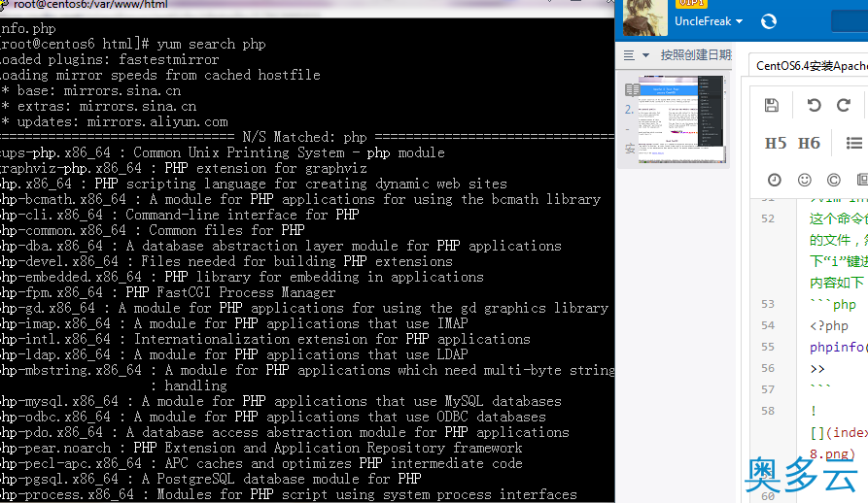Click the green 这个命令 text in editor
This screenshot has width=868, height=503.
(x=838, y=218)
